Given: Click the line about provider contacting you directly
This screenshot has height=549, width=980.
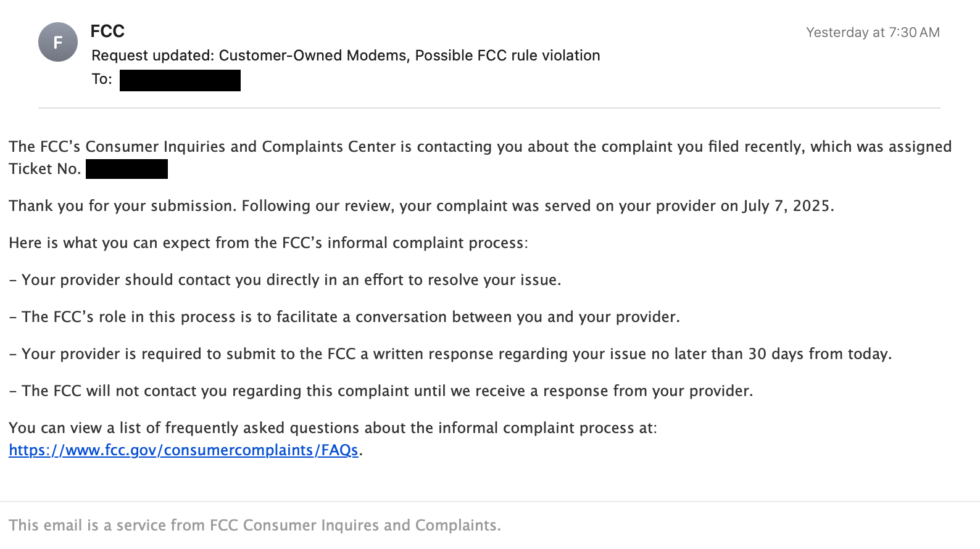Looking at the screenshot, I should click(x=285, y=280).
